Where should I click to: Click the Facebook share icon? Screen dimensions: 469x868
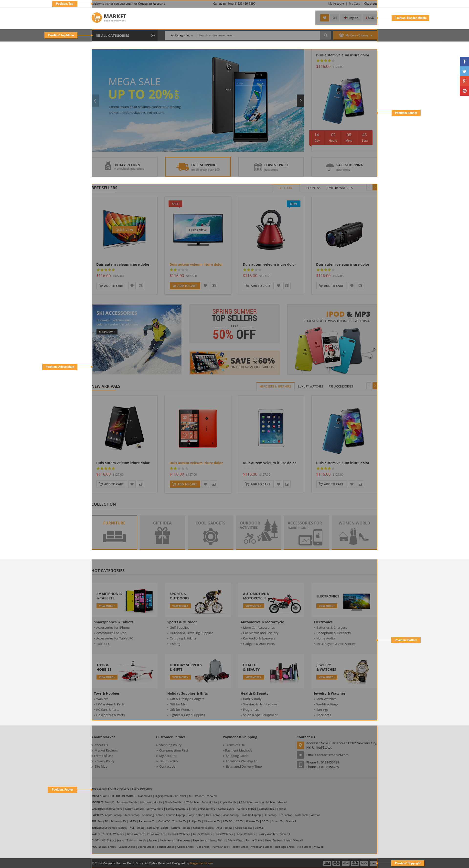click(464, 61)
